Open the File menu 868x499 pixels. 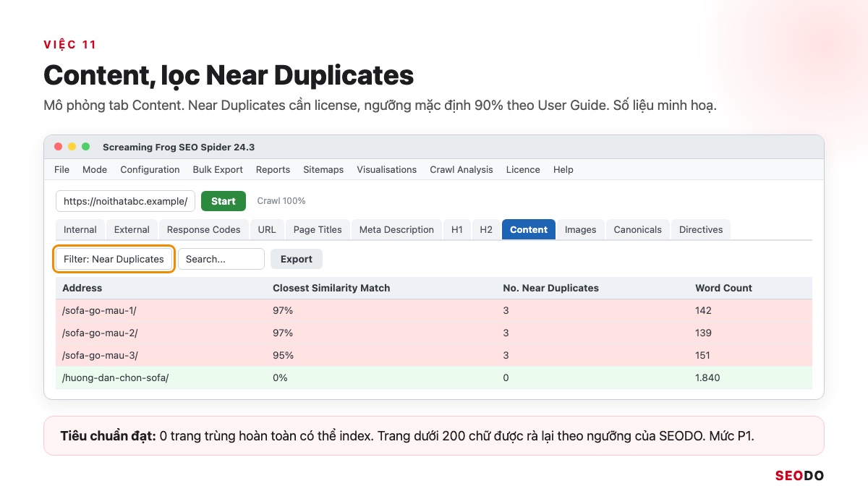[x=62, y=169]
